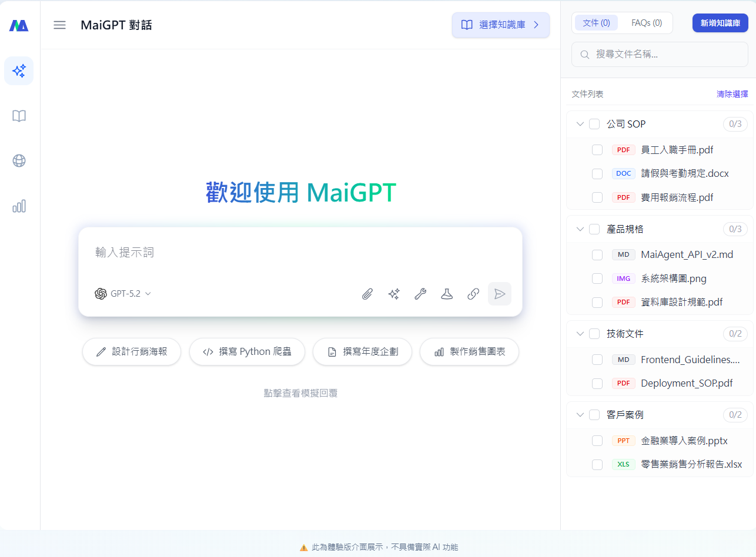The height and width of the screenshot is (557, 756).
Task: Click the sparkle enhance icon in prompt box
Action: [x=394, y=294]
